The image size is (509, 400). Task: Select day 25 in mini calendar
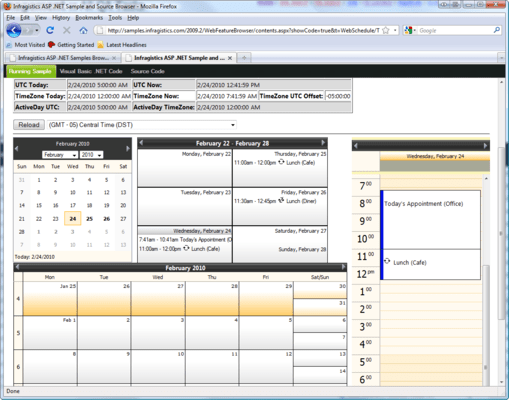(89, 219)
